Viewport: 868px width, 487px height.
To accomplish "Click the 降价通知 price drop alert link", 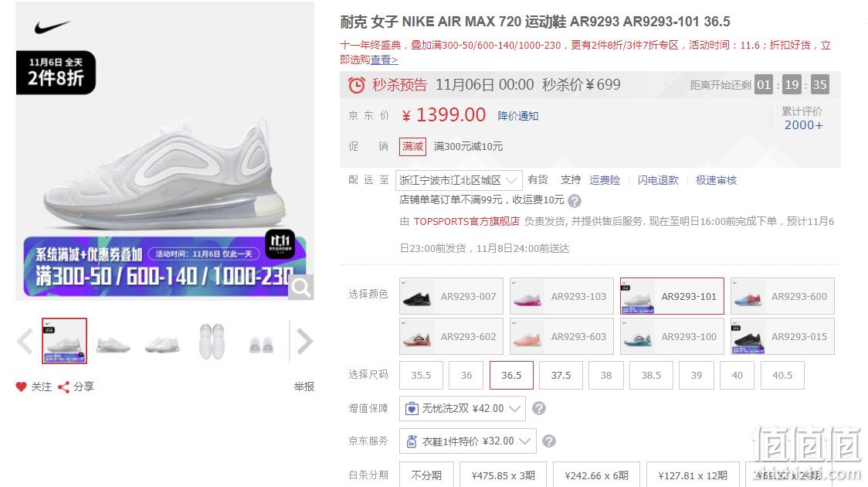I will 517,116.
